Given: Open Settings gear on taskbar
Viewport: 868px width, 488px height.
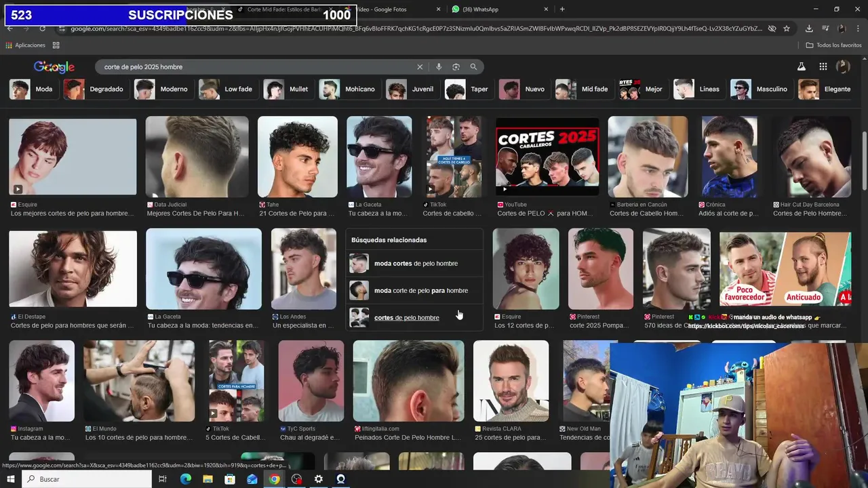Looking at the screenshot, I should pyautogui.click(x=319, y=479).
